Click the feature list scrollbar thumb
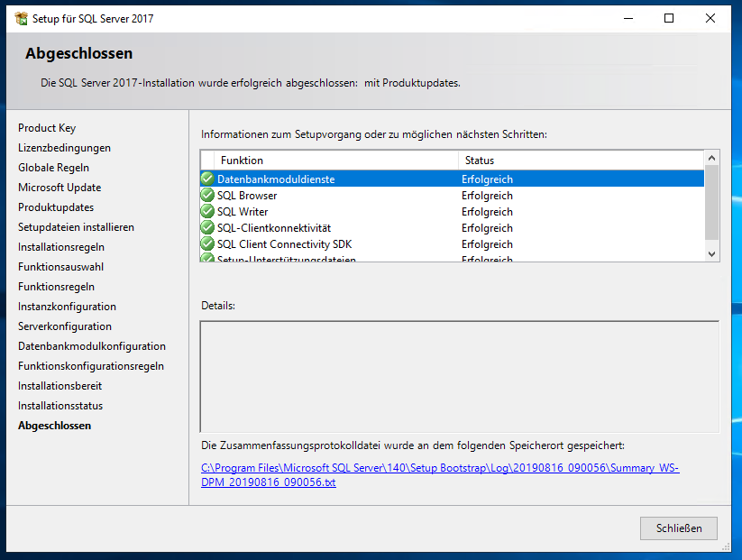 point(711,203)
